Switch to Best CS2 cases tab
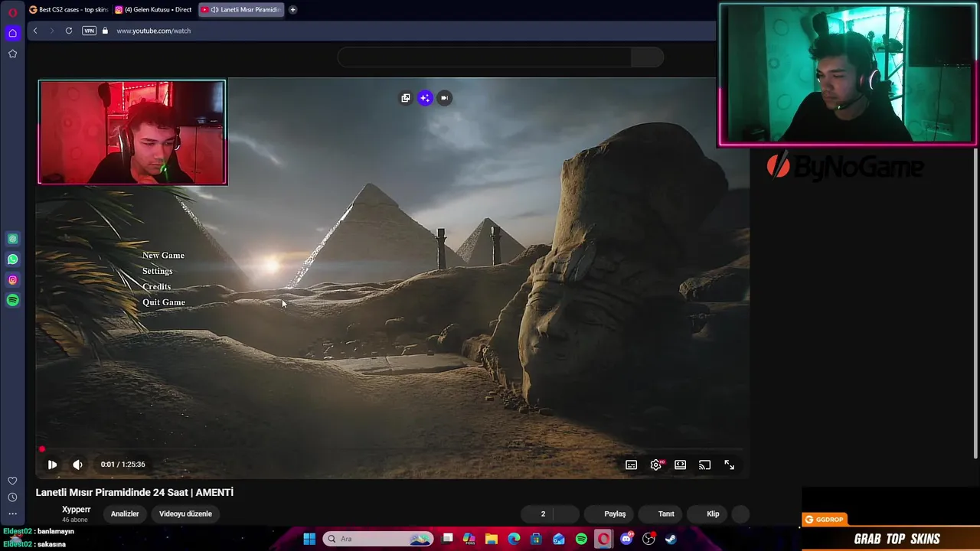The image size is (980, 551). coord(68,10)
